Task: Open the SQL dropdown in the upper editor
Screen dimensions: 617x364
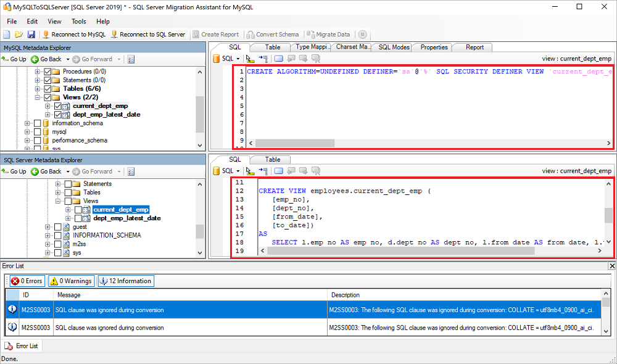Action: tap(230, 59)
